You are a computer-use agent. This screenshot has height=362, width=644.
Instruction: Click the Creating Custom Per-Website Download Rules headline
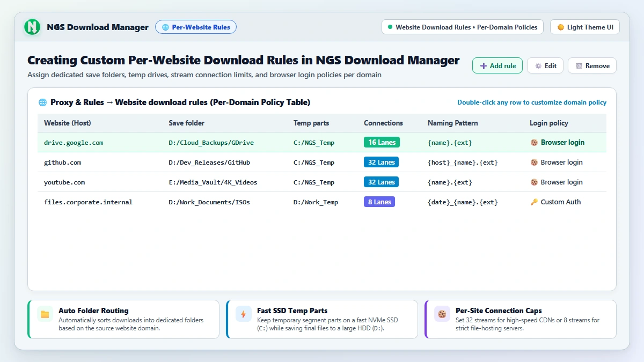(x=243, y=61)
